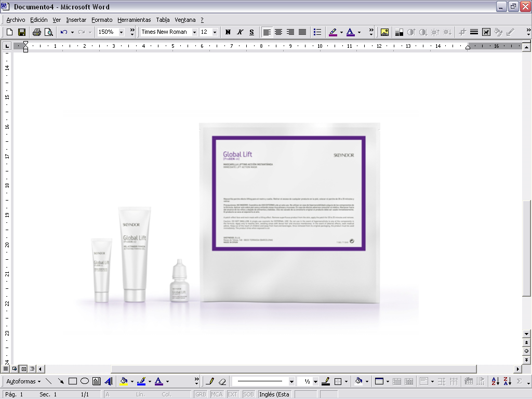Decrease picture brightness

click(447, 32)
